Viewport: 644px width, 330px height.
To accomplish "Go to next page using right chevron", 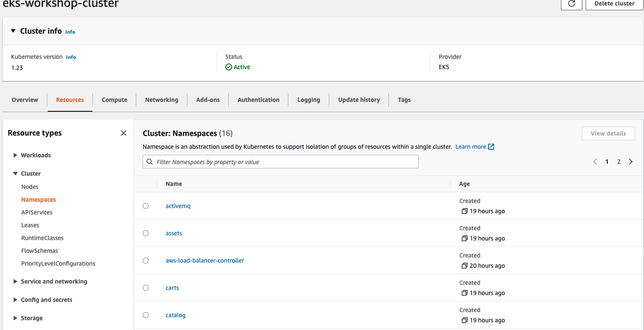I will pyautogui.click(x=631, y=162).
